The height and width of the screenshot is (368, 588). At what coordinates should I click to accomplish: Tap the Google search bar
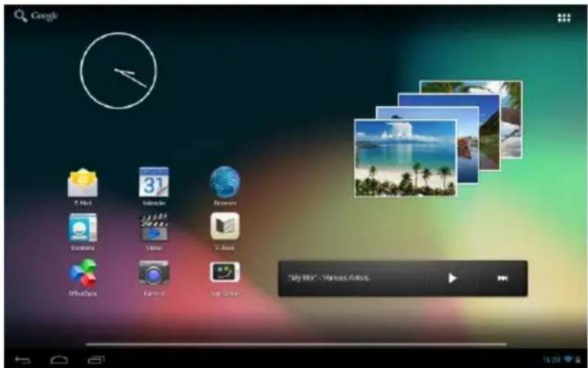36,17
